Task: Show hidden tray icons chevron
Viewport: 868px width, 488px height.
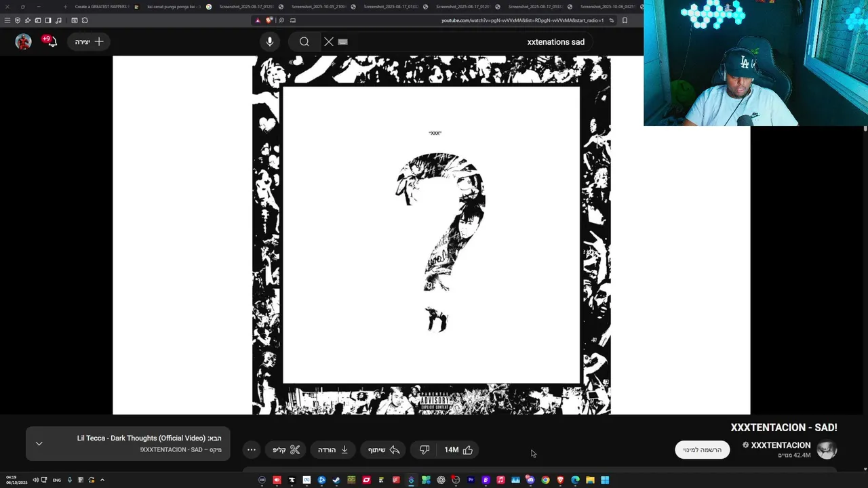Action: tap(102, 481)
